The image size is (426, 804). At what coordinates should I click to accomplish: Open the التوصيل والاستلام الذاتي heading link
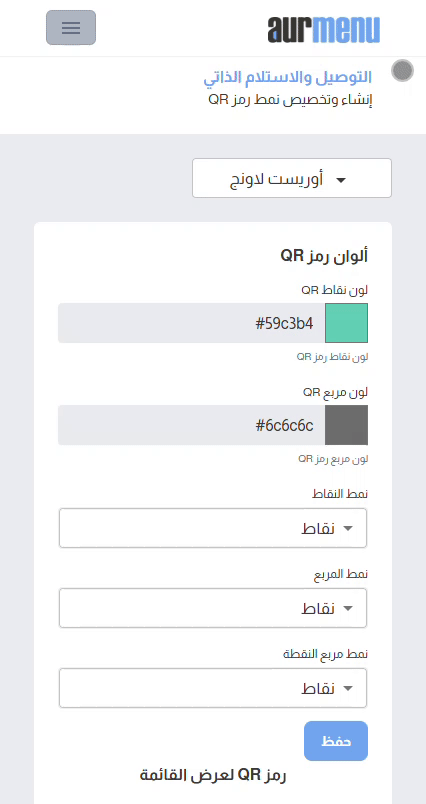tap(288, 77)
